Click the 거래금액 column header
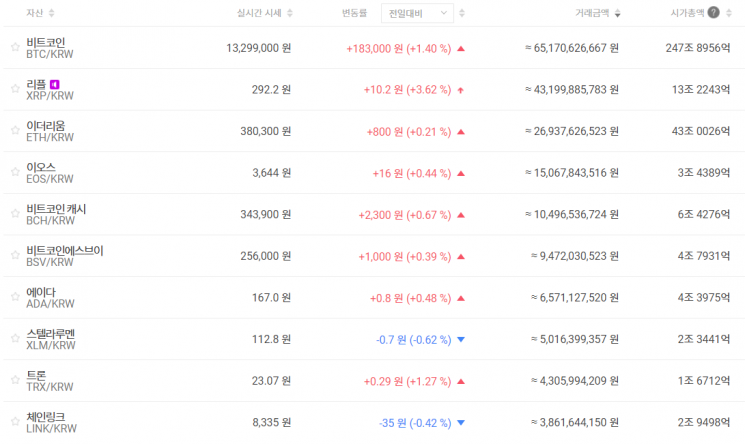 (592, 13)
